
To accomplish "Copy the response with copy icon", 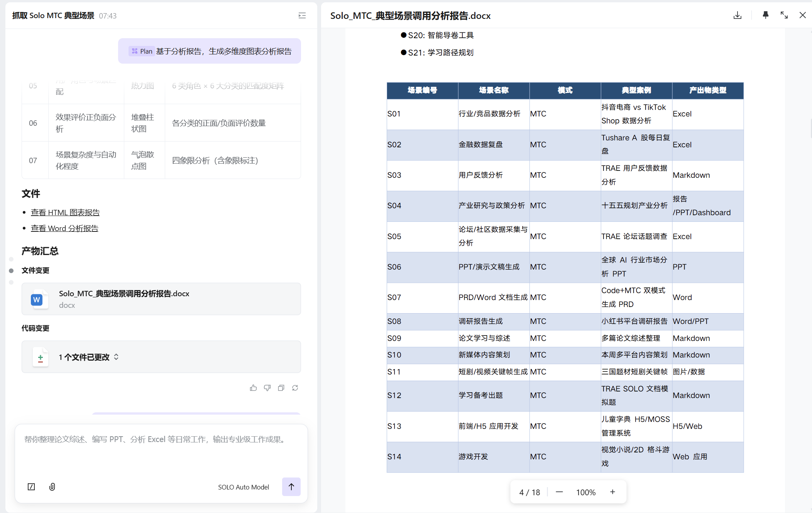I will (x=281, y=388).
